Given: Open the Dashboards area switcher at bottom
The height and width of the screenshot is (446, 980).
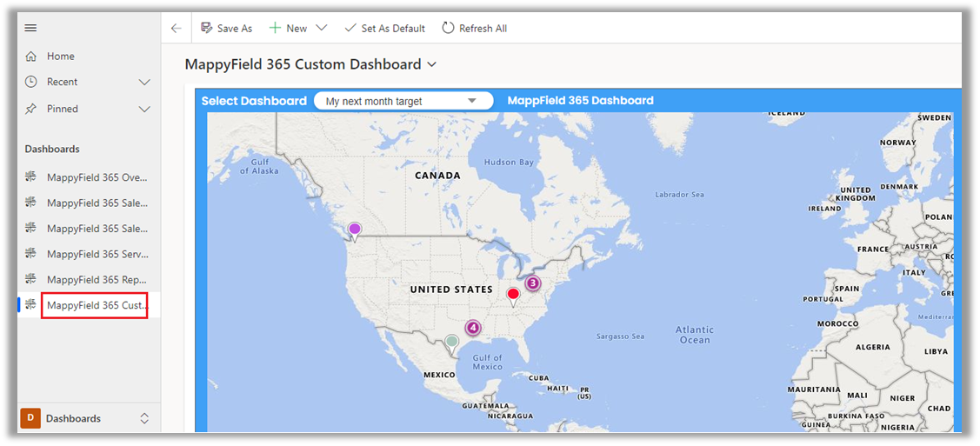Looking at the screenshot, I should (x=85, y=418).
